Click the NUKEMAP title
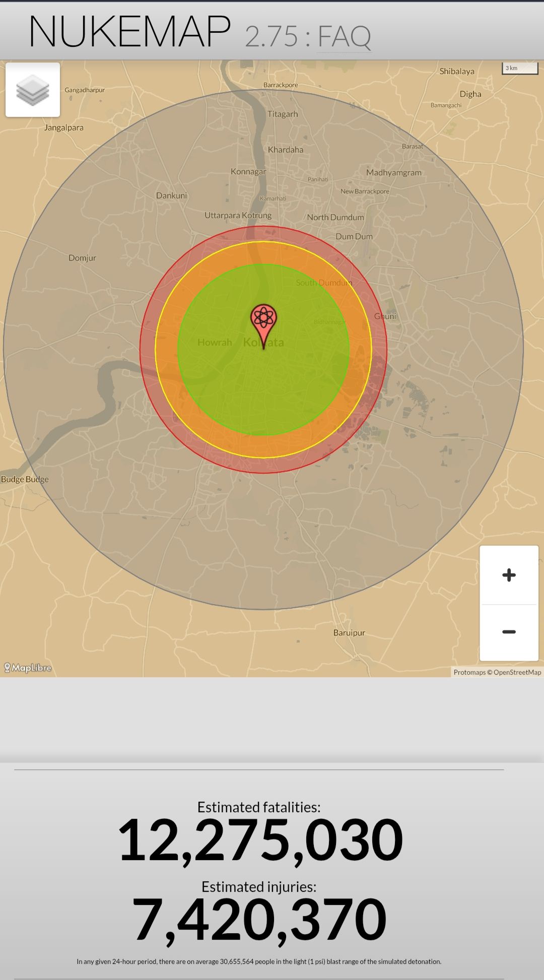 click(x=130, y=31)
